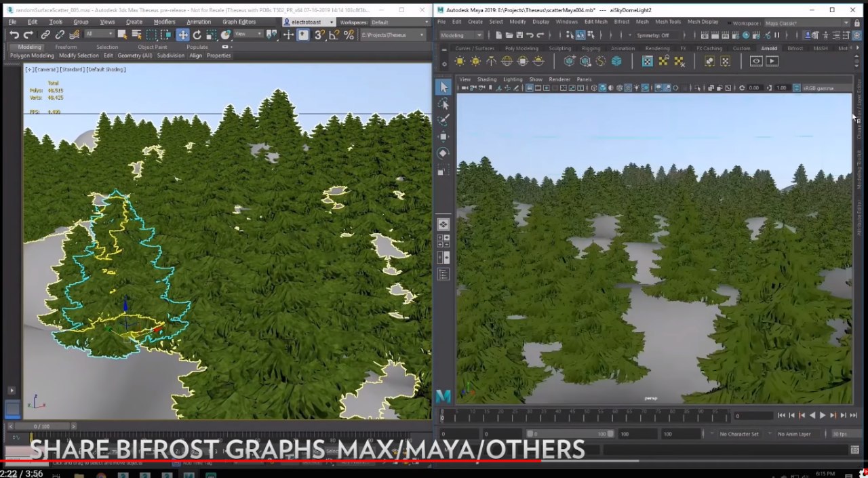Open Arnold RenderView shelf icon
This screenshot has width=868, height=478.
tap(756, 61)
